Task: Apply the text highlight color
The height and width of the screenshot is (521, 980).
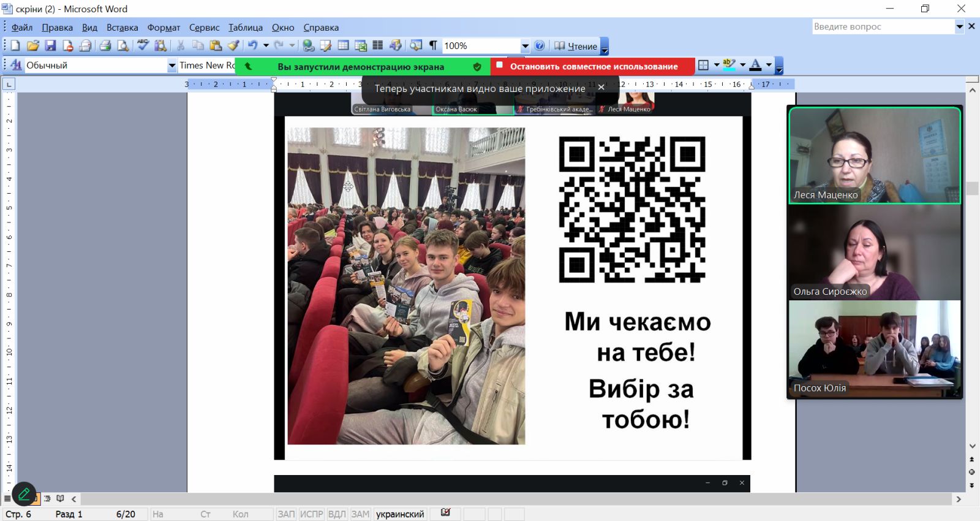Action: pyautogui.click(x=729, y=65)
